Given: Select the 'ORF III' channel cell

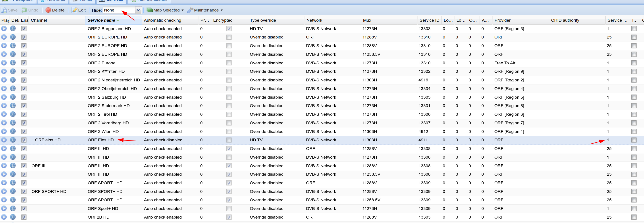Looking at the screenshot, I should click(x=38, y=166).
